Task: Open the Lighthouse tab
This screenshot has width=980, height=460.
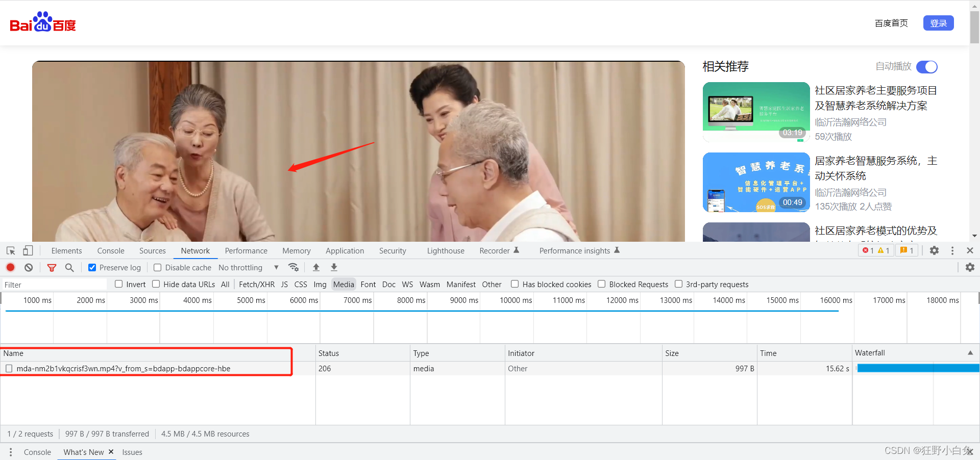Action: tap(446, 250)
